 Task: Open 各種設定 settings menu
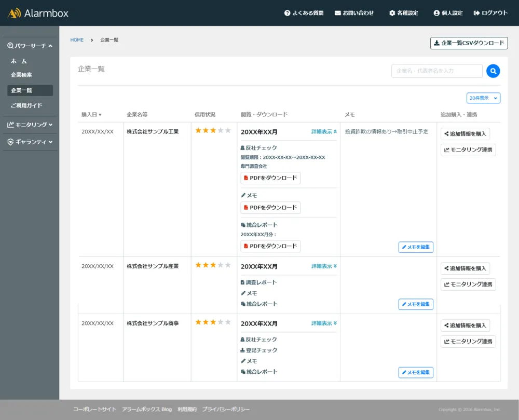pyautogui.click(x=403, y=13)
